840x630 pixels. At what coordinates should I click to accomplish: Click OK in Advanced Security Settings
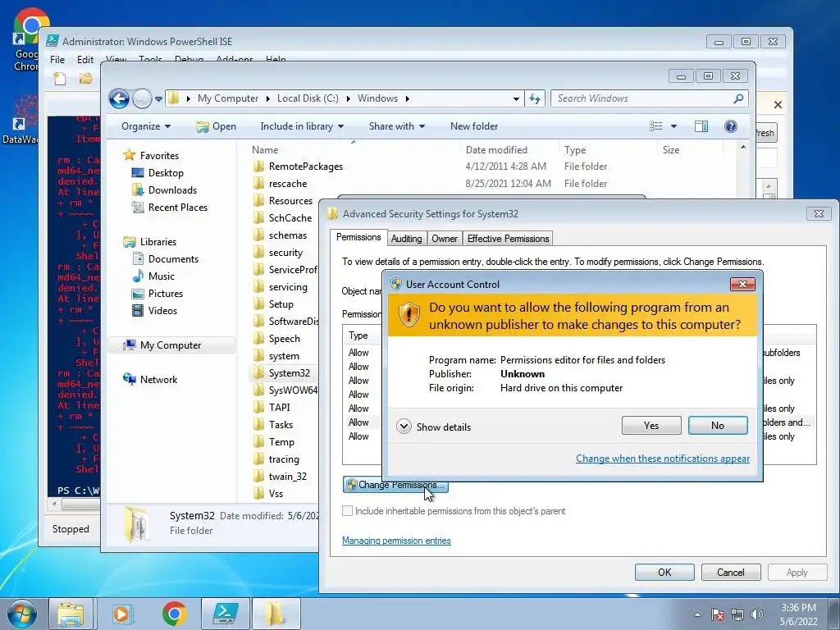tap(664, 573)
